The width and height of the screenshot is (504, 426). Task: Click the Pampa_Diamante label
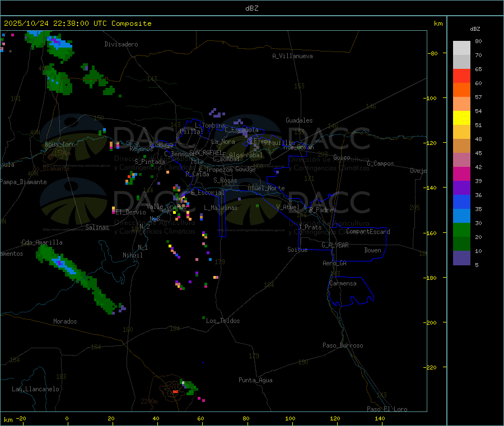(x=24, y=182)
